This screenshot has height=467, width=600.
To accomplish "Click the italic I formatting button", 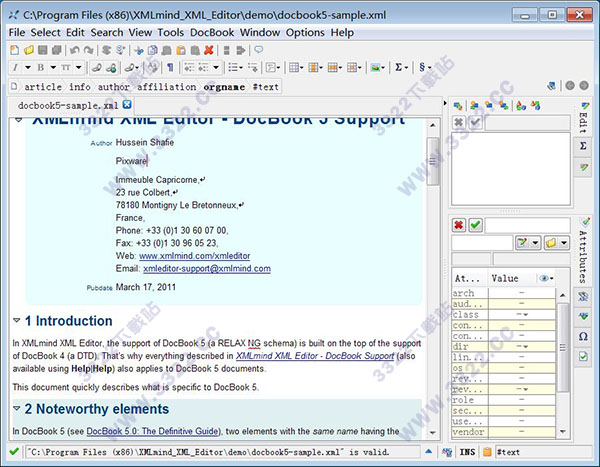I will tap(15, 68).
